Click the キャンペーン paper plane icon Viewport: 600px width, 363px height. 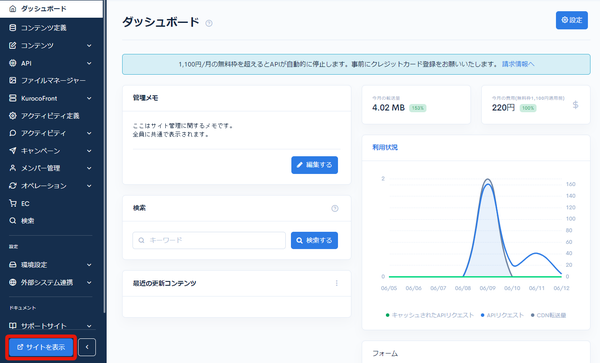click(13, 151)
